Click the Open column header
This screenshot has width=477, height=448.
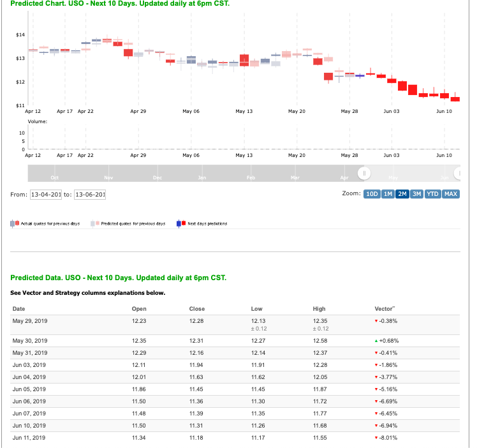[139, 309]
